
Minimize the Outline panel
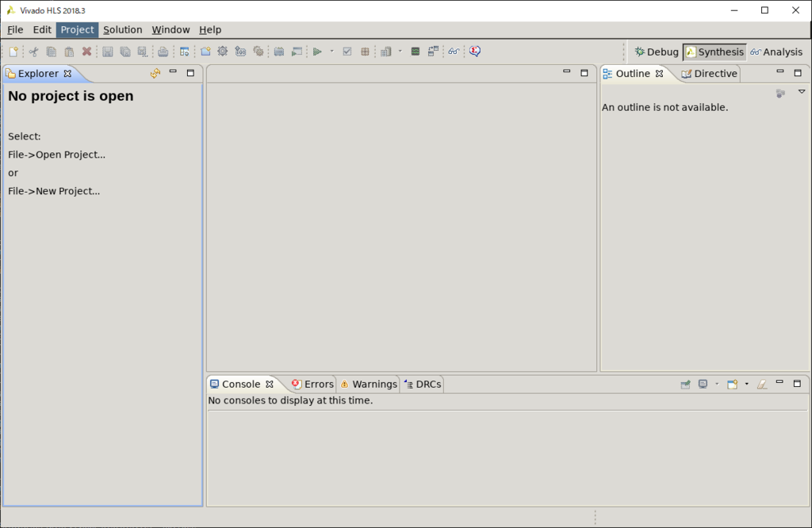780,72
